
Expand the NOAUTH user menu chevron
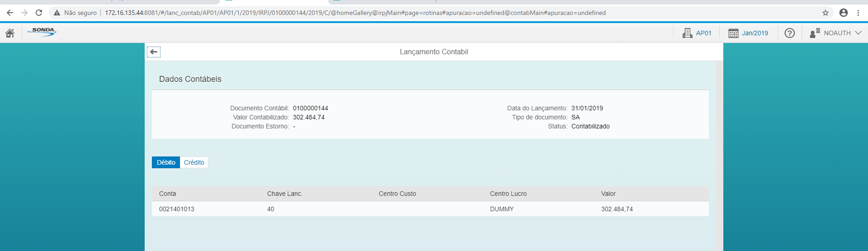(858, 33)
